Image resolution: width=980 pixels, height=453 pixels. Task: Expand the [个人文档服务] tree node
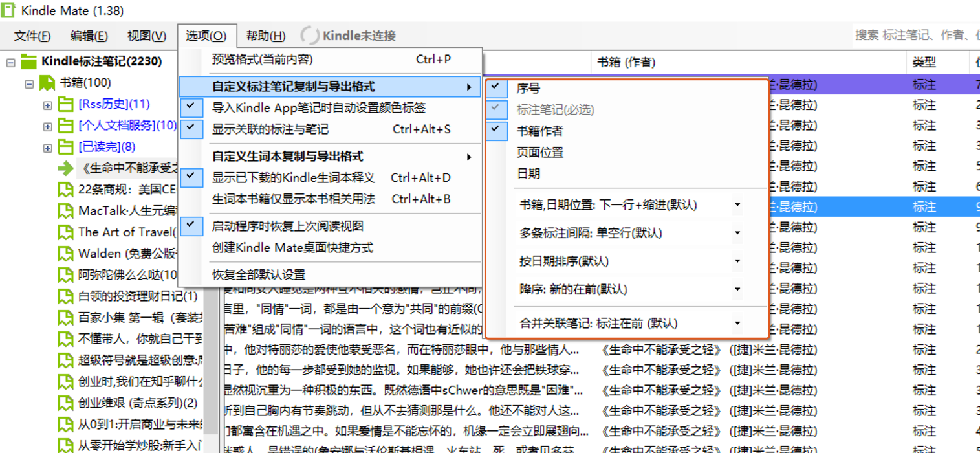click(47, 126)
